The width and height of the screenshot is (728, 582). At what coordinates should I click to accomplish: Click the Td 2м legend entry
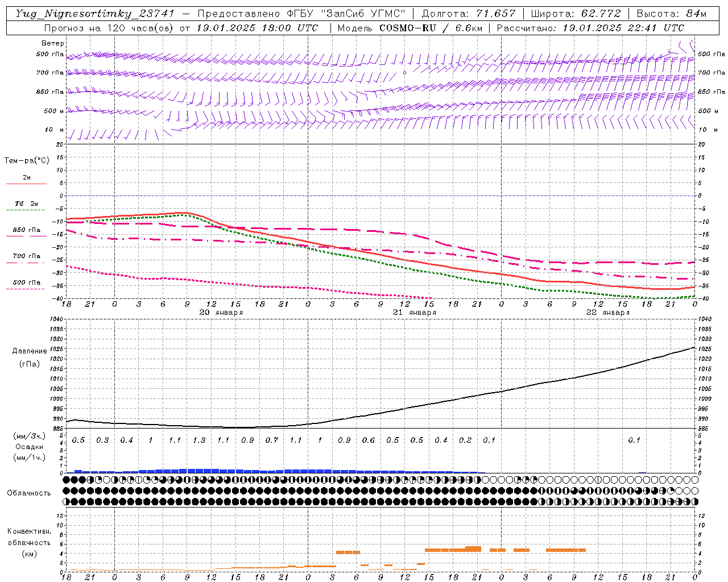point(27,203)
